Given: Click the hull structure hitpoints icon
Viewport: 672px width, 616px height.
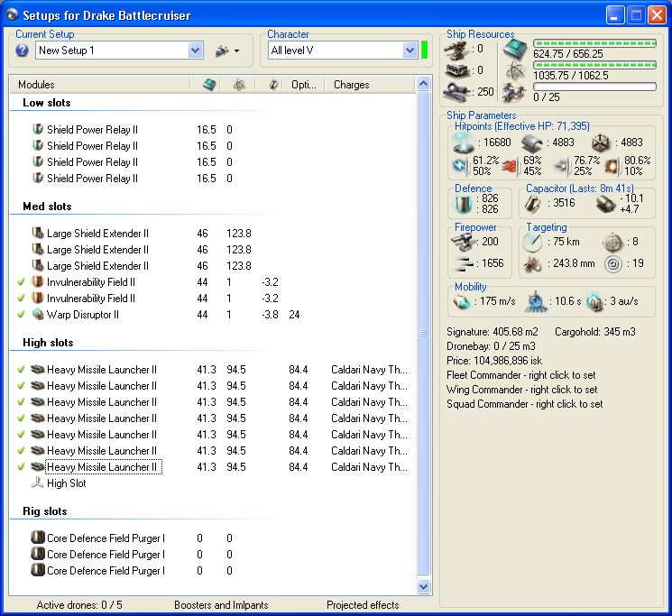Looking at the screenshot, I should 601,143.
